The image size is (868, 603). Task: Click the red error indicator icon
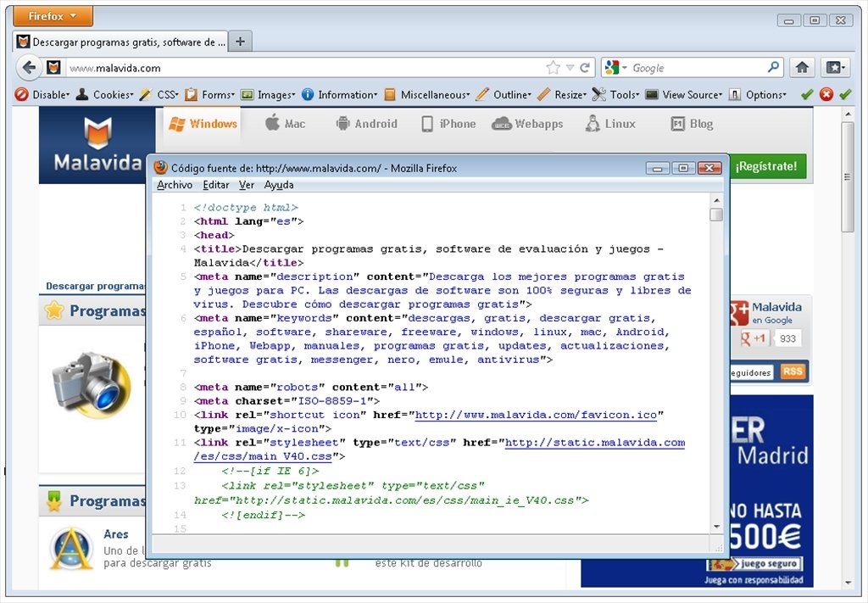(826, 95)
